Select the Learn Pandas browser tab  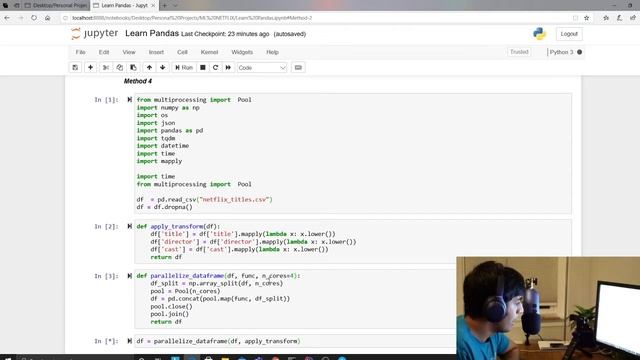point(124,6)
